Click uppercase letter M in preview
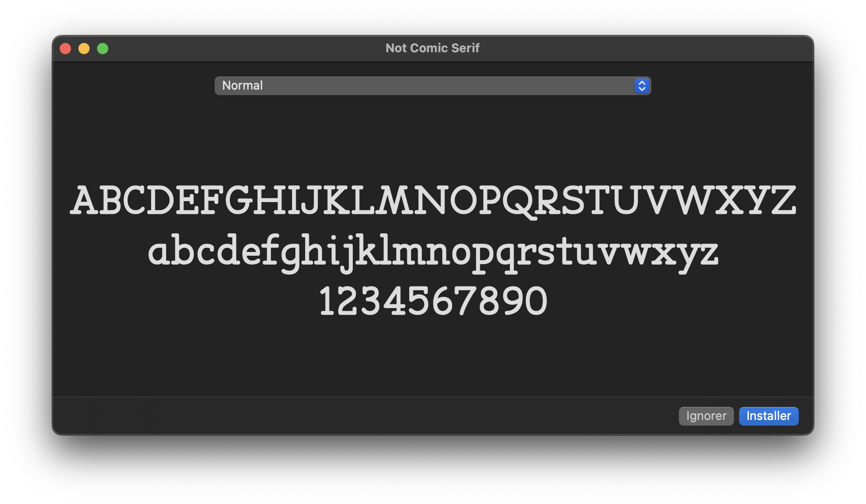Viewport: 866px width, 504px height. pyautogui.click(x=395, y=201)
